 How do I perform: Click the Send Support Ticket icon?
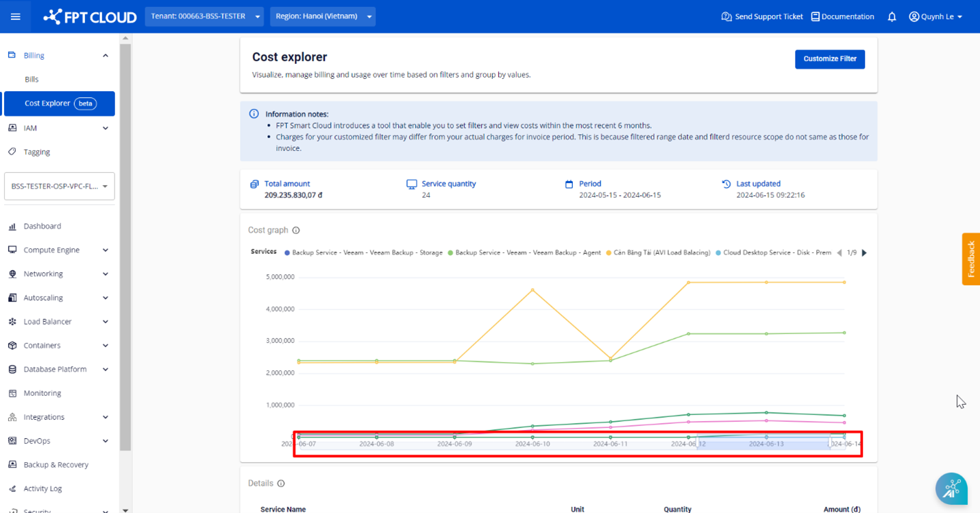[726, 16]
